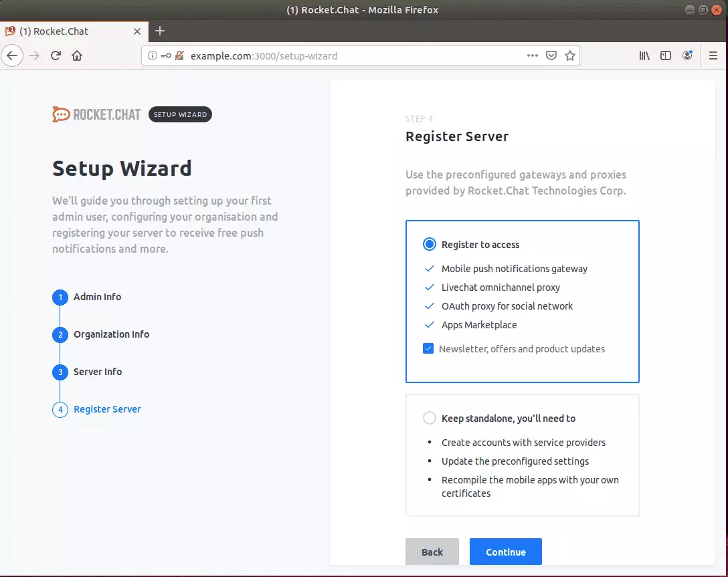Open the page actions three-dots menu

click(x=533, y=55)
